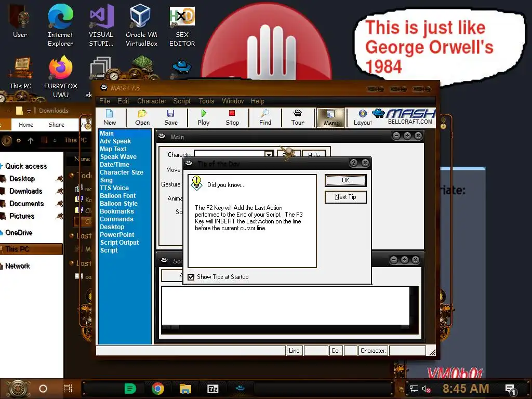Select Adv Speak in the side menu
Screen dimensions: 532x399
[115, 141]
